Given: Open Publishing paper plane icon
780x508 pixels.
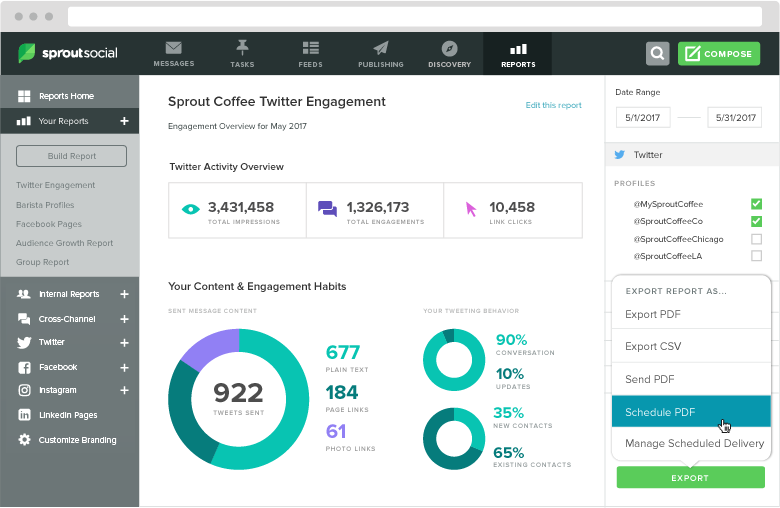Looking at the screenshot, I should tap(381, 48).
